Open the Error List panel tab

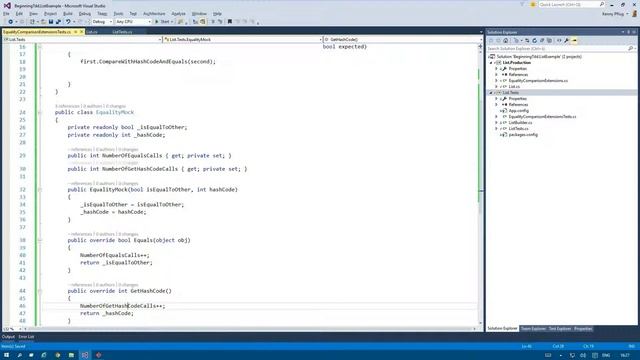(x=26, y=337)
